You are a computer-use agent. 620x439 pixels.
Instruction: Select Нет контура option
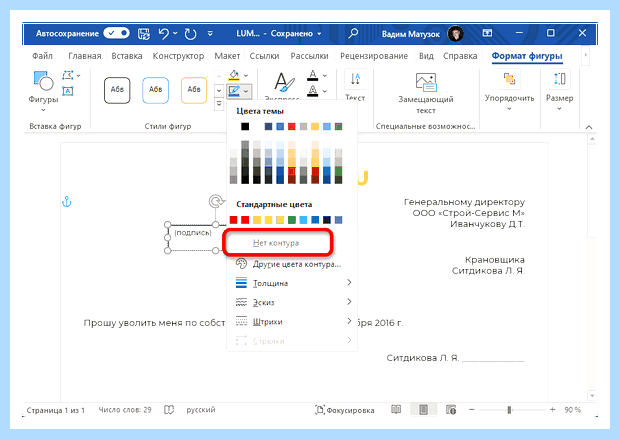[x=278, y=243]
